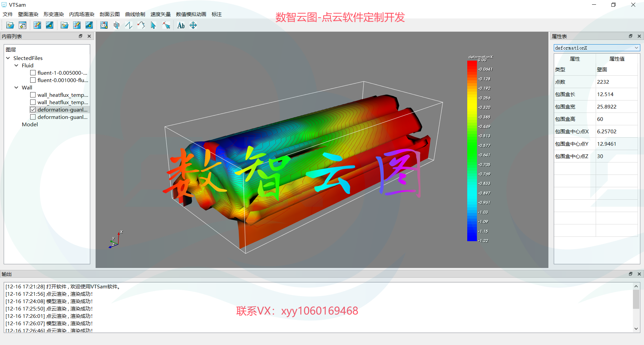Viewport: 644px width, 345px height.
Task: Click the add new window icon
Action: point(22,25)
